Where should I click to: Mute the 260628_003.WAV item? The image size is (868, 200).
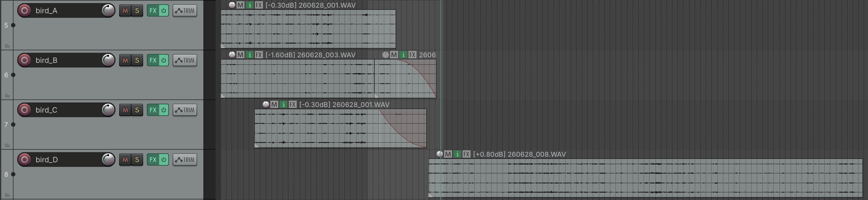(240, 55)
